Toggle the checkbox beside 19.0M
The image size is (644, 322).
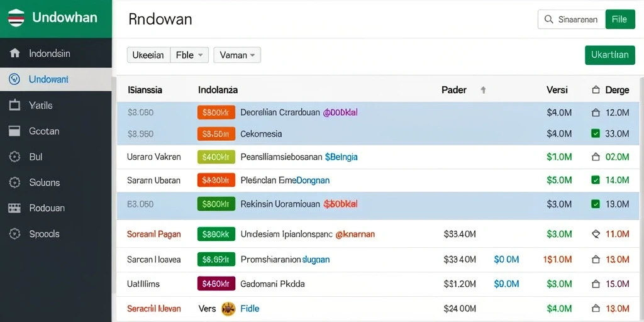coord(596,204)
